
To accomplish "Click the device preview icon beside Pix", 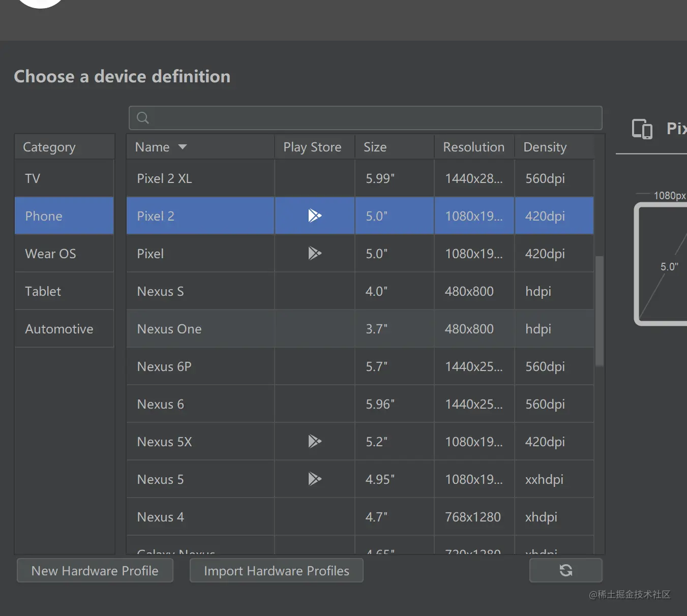I will [x=642, y=129].
